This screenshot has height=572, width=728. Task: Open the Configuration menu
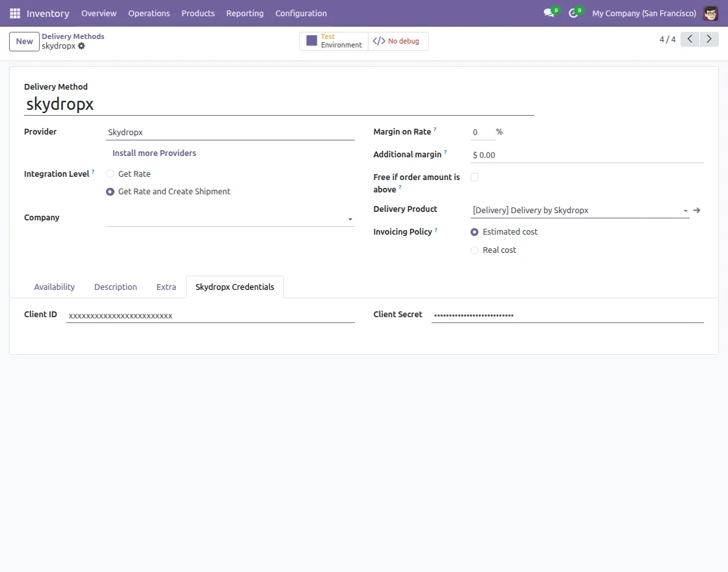click(300, 13)
